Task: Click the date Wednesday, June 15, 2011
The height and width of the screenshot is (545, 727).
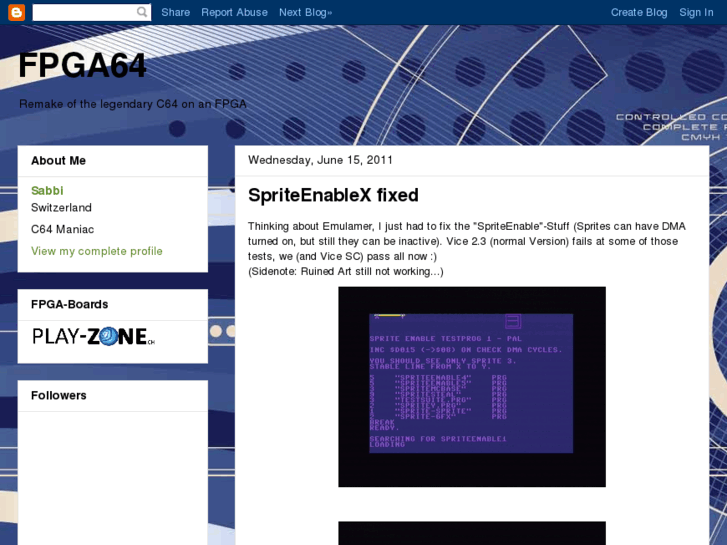Action: [320, 160]
